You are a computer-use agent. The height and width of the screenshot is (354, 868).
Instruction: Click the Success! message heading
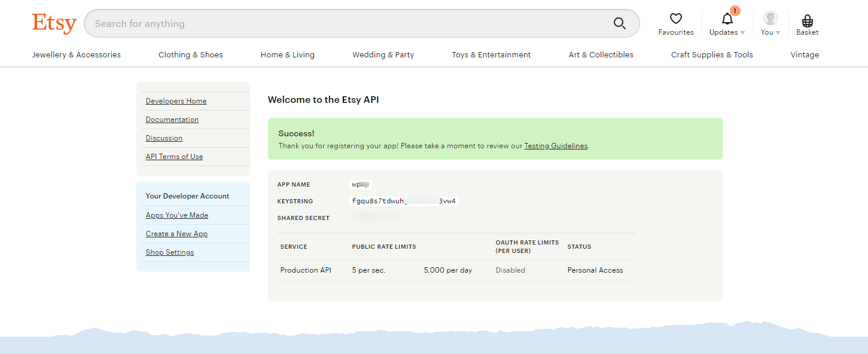[x=296, y=133]
